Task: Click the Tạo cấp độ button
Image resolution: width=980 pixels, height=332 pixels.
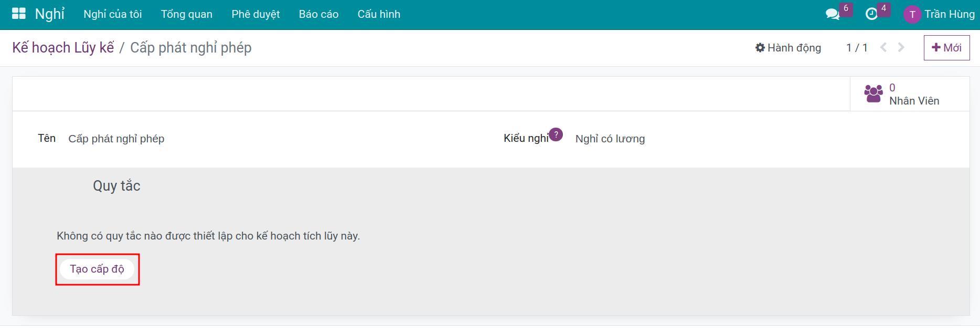Action: tap(97, 269)
